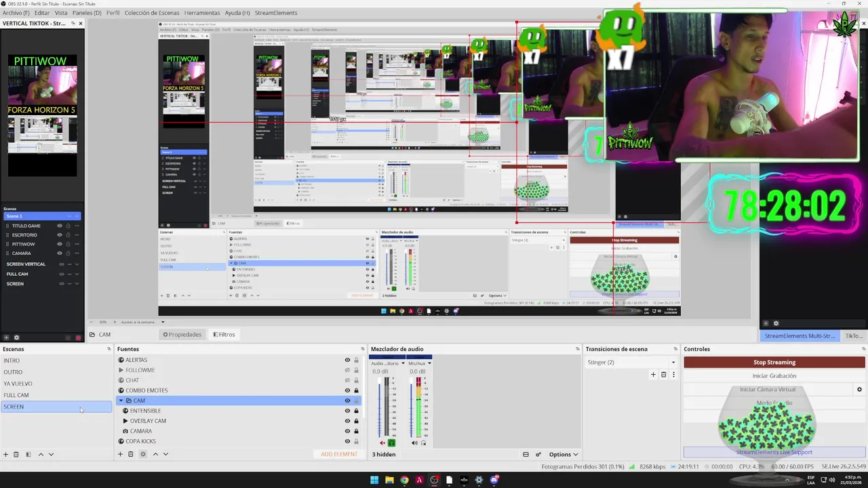Open the Paneles menu
868x488 pixels.
87,13
